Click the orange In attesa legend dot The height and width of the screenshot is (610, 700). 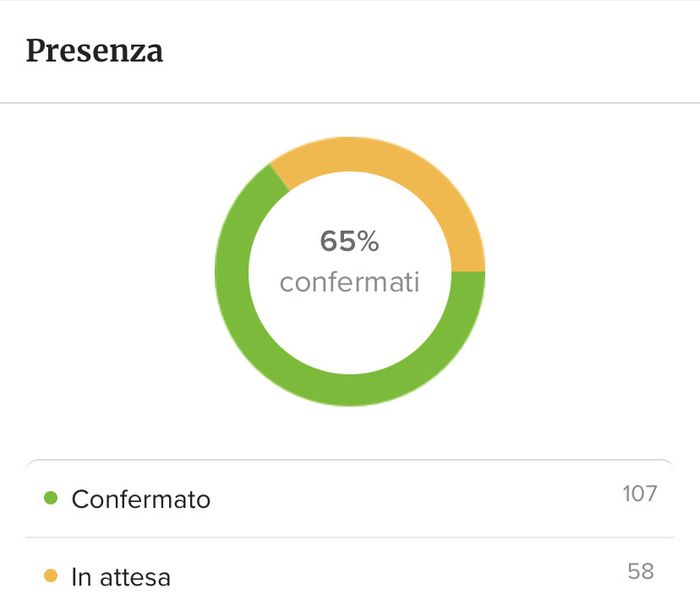point(52,576)
